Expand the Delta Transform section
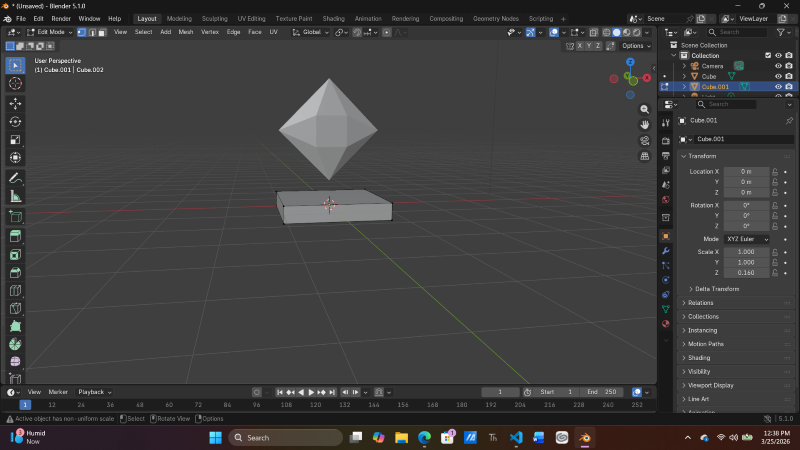 (x=718, y=289)
